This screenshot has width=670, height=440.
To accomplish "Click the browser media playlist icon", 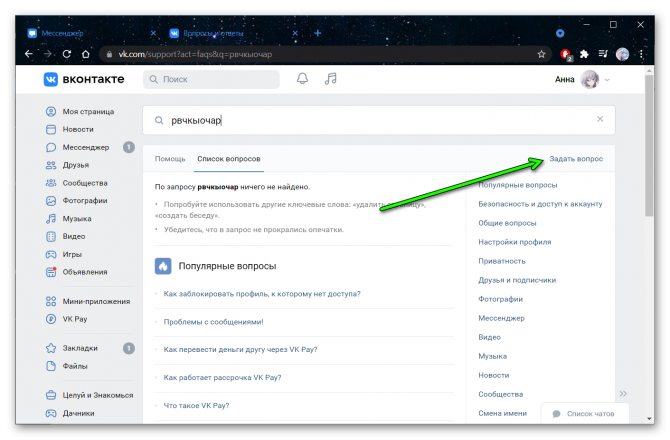I will pos(603,54).
